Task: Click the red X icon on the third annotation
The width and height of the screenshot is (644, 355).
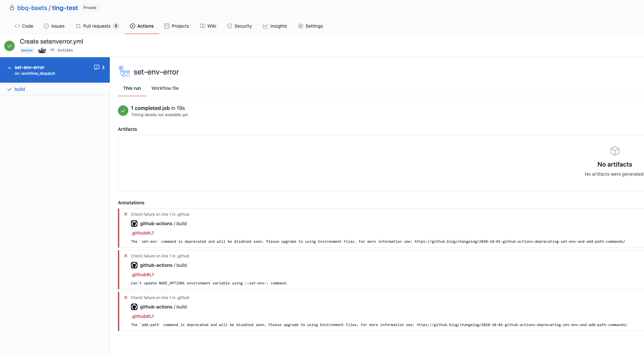Action: click(x=126, y=297)
